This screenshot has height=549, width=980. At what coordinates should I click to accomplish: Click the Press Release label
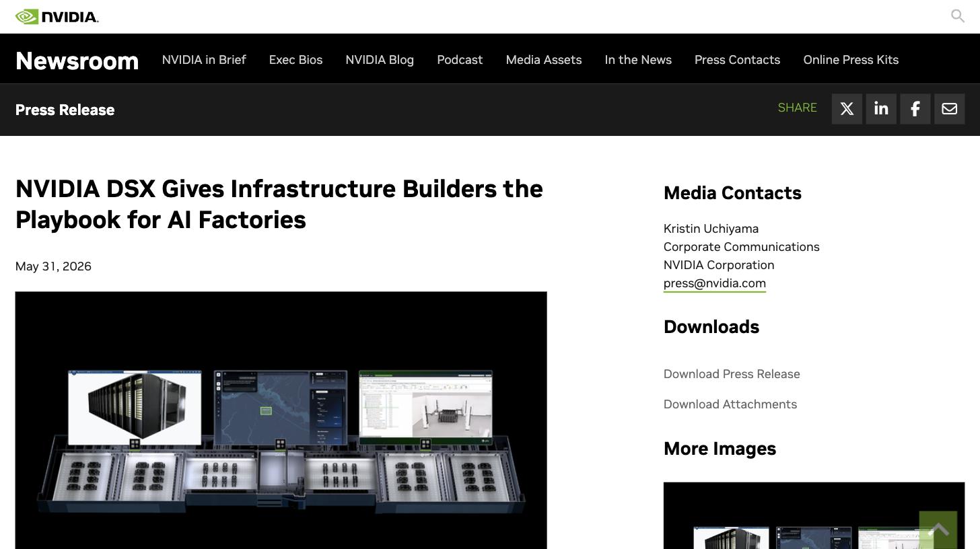[x=65, y=110]
